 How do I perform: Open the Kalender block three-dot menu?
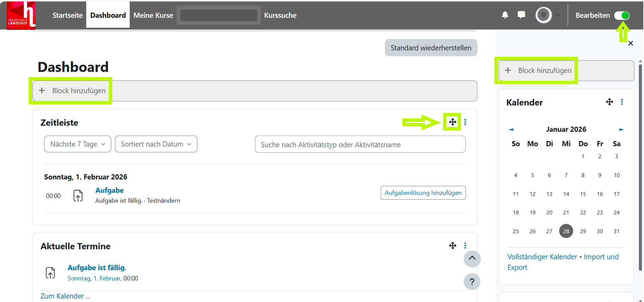click(622, 102)
